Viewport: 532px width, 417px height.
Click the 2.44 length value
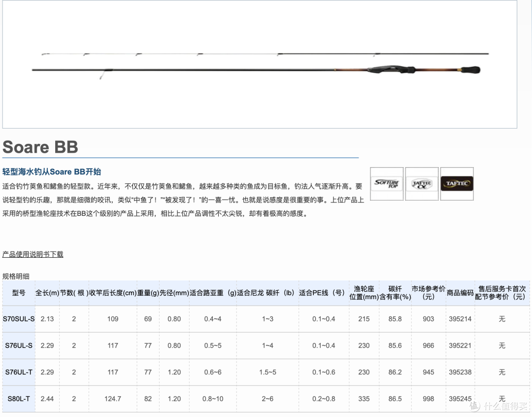click(47, 399)
